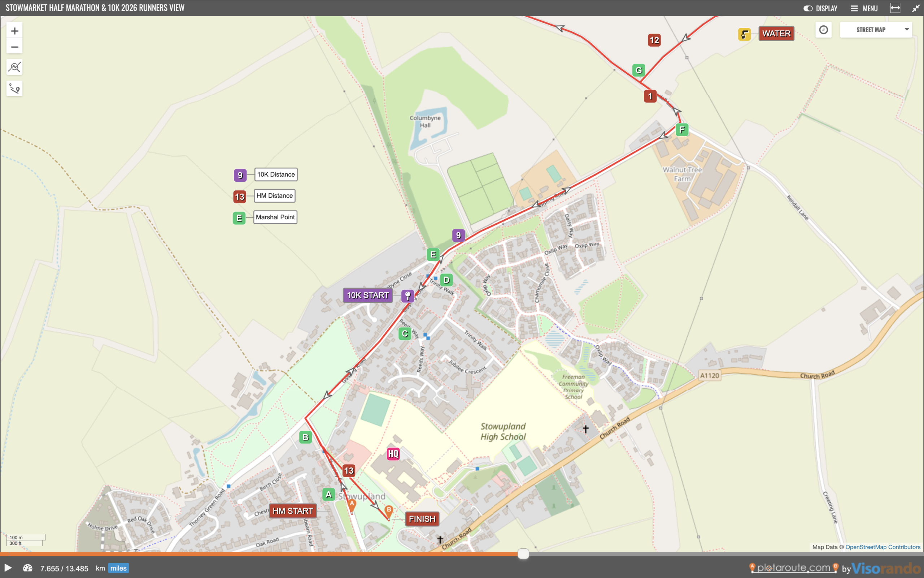
Task: Select the HQ marker
Action: point(393,454)
